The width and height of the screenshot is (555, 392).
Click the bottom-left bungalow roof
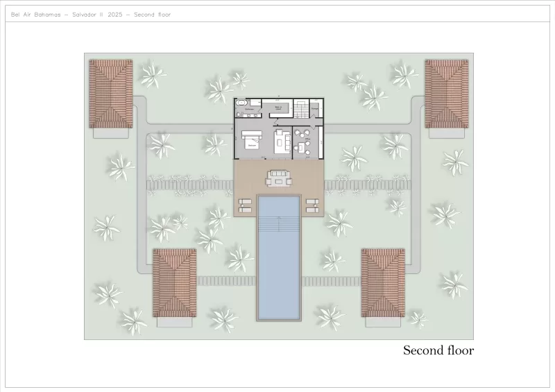(175, 282)
